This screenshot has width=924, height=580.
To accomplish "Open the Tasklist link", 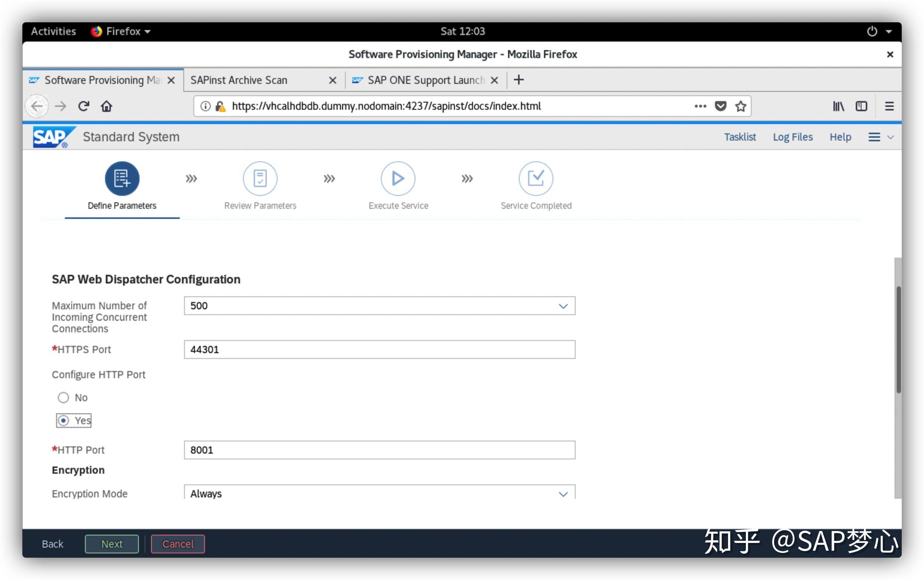I will [740, 137].
